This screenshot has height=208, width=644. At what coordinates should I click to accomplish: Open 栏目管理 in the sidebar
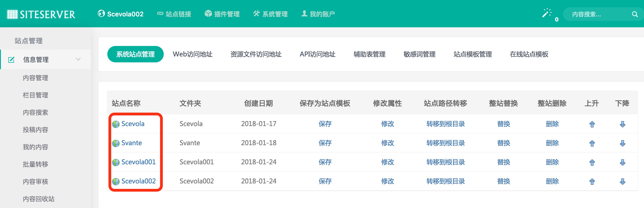pos(35,95)
